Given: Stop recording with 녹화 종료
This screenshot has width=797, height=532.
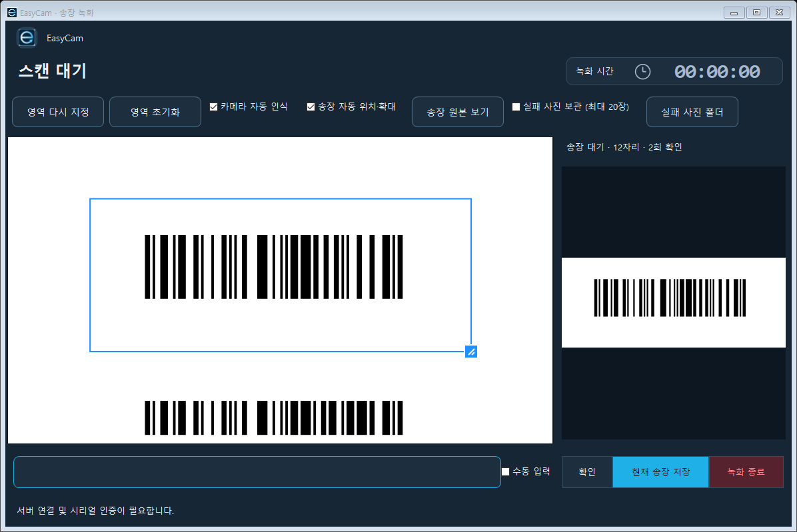Looking at the screenshot, I should coord(746,471).
